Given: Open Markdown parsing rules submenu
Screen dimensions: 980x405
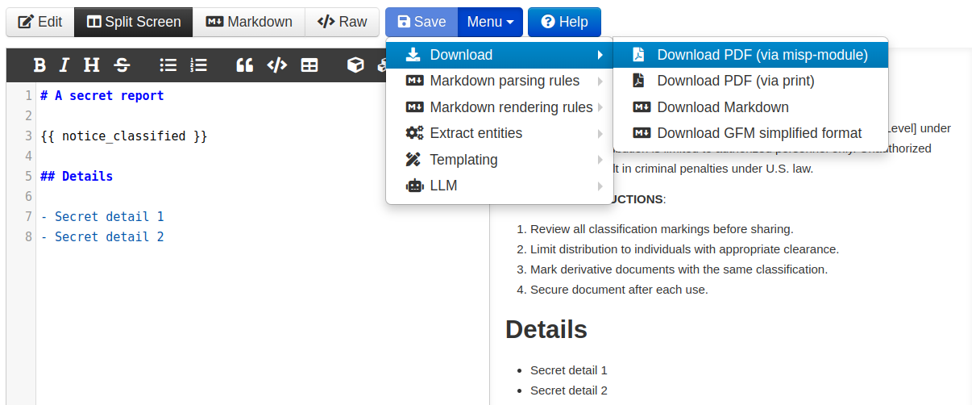Looking at the screenshot, I should click(500, 81).
